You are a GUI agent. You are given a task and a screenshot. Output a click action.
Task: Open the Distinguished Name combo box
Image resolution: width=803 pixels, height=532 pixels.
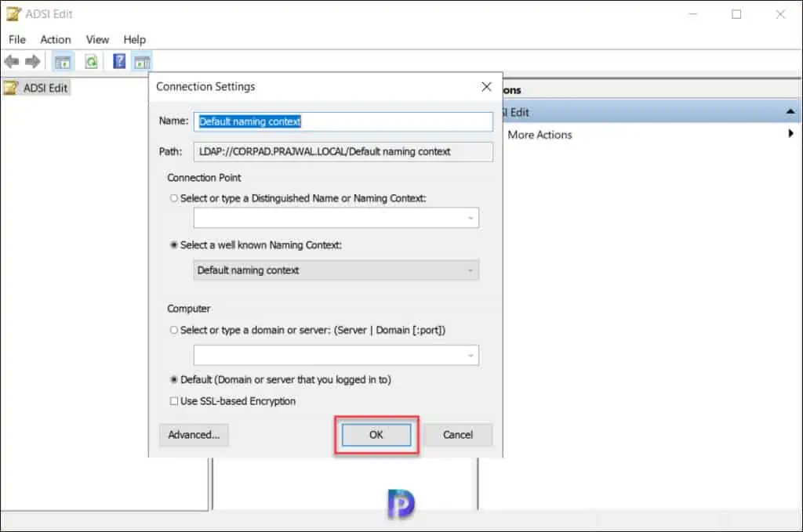pos(336,218)
